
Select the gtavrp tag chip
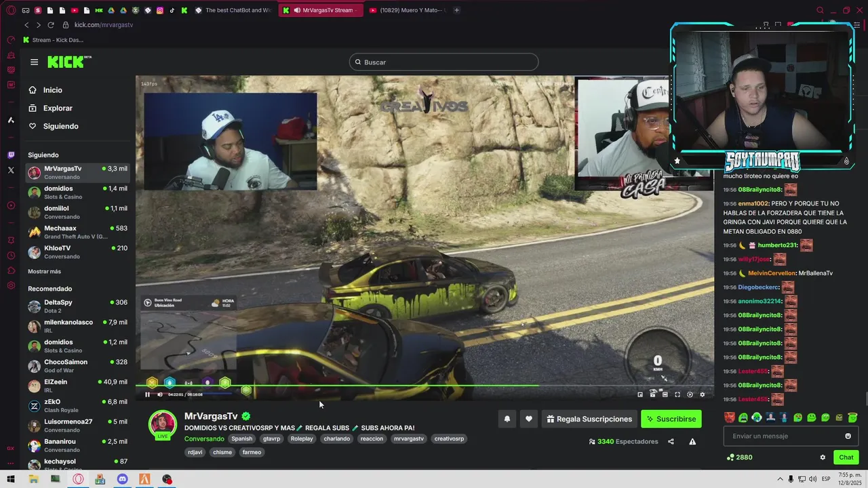(271, 439)
